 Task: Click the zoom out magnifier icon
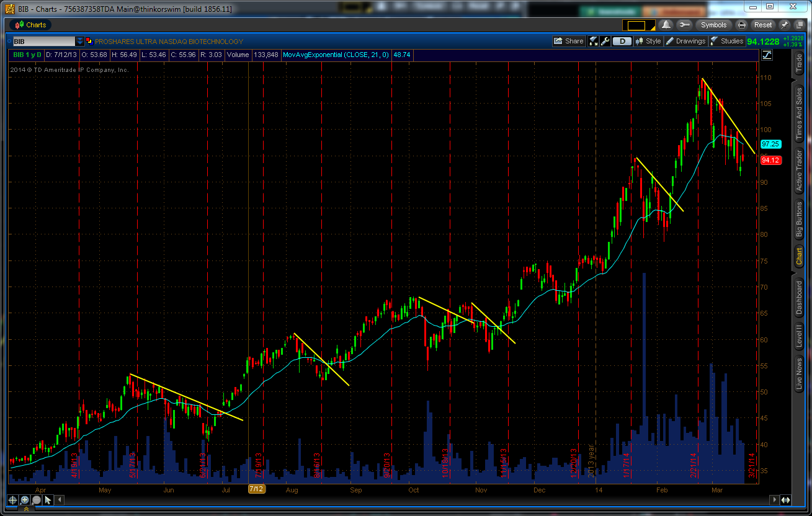pos(37,500)
